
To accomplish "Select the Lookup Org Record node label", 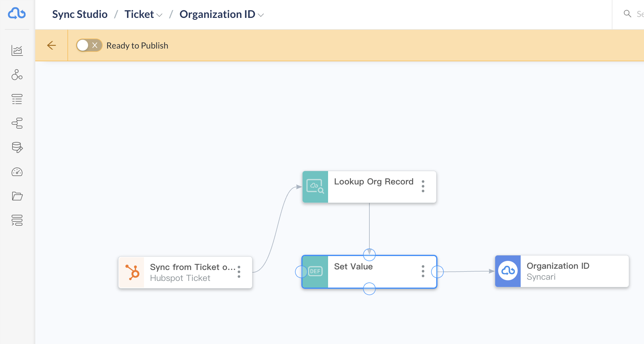I will point(374,181).
